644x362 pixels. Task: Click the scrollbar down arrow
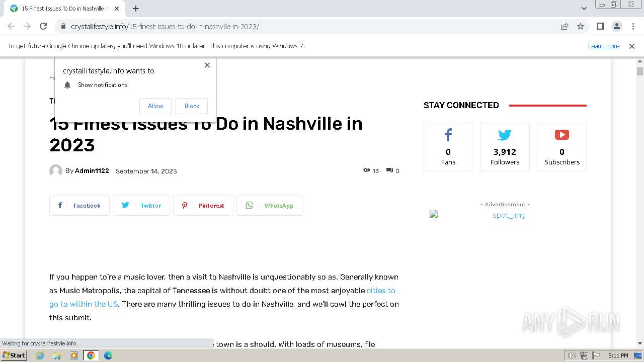[x=640, y=343]
